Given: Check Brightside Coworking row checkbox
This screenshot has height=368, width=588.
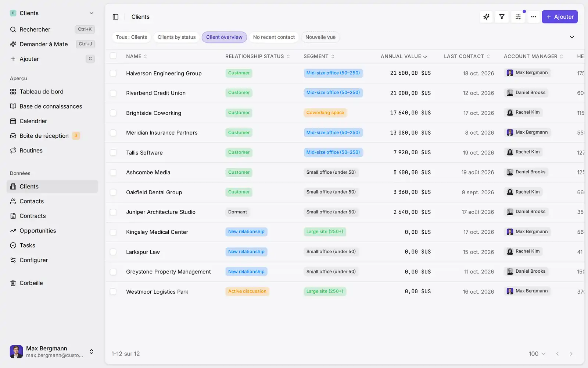Looking at the screenshot, I should pos(113,113).
